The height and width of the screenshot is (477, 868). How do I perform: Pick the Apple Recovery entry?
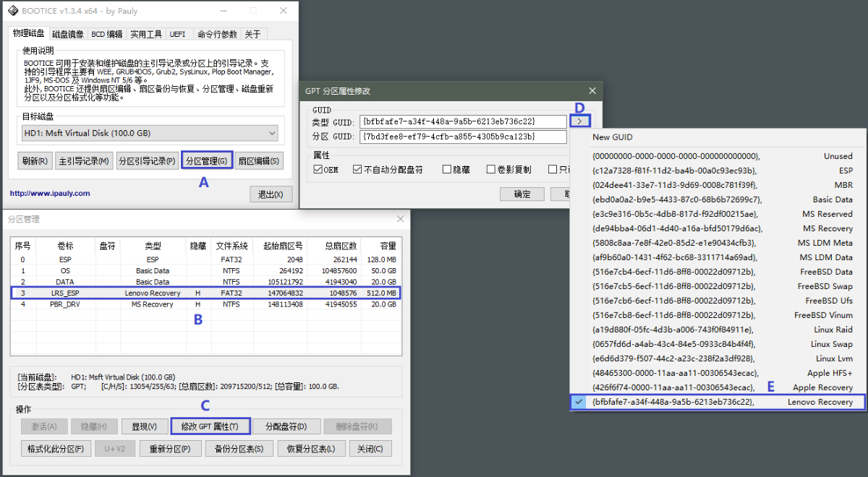(x=718, y=387)
